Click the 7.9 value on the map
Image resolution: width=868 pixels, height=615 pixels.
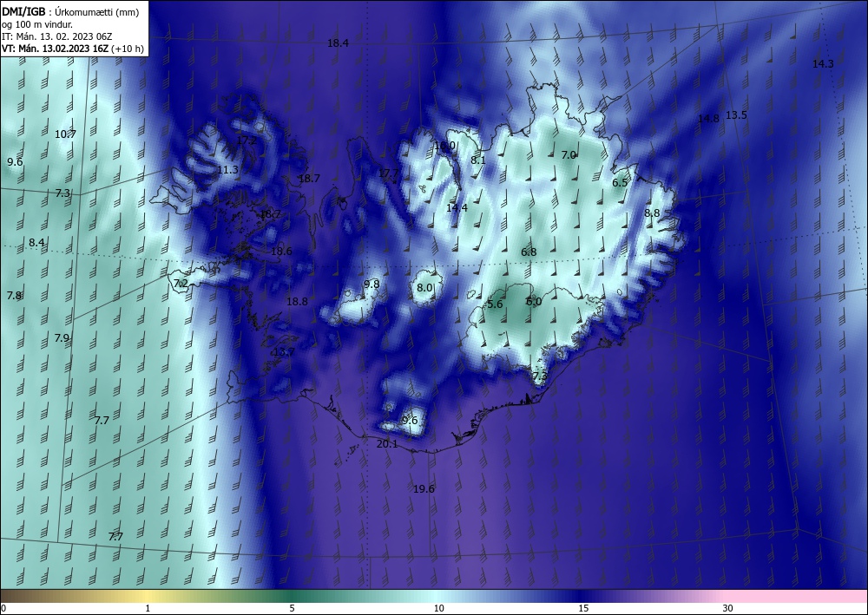coord(62,338)
